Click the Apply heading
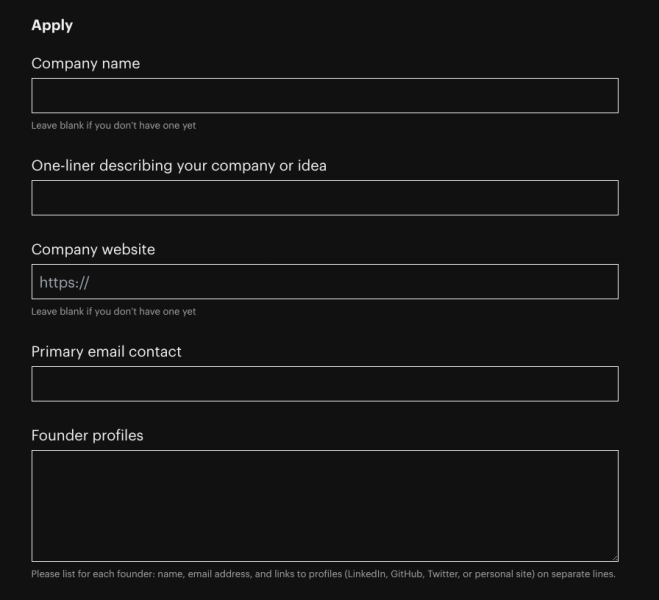 (52, 25)
